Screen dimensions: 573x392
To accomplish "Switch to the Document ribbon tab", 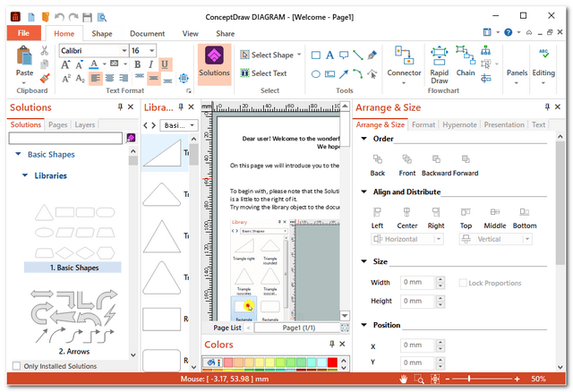I will click(147, 33).
